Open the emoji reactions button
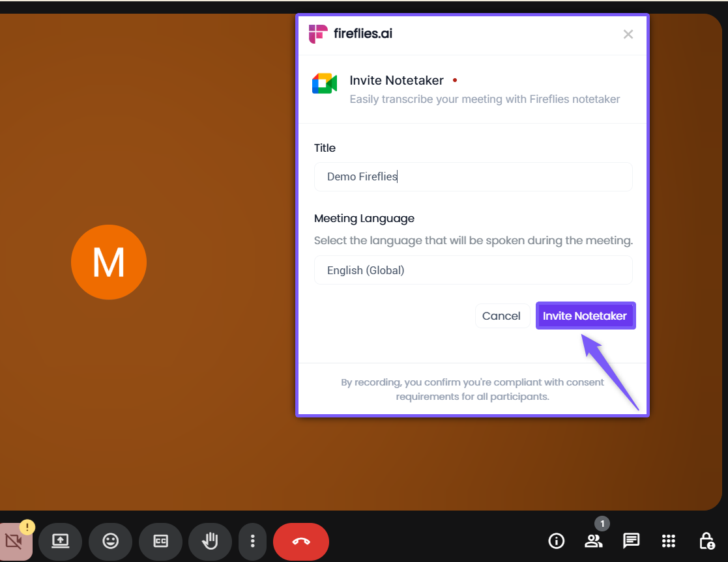The height and width of the screenshot is (562, 728). pos(111,541)
